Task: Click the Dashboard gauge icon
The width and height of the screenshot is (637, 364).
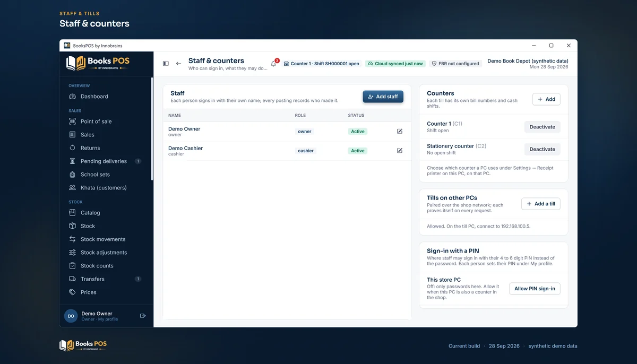Action: coord(72,97)
